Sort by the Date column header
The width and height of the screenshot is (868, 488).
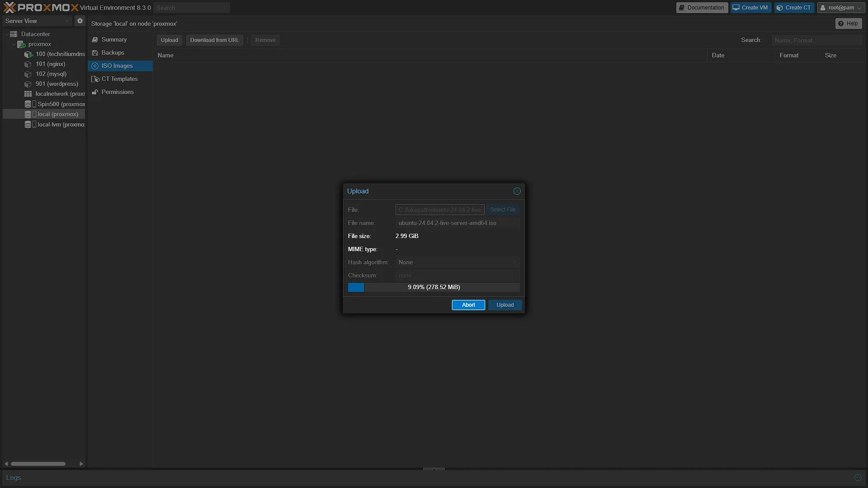tap(741, 55)
